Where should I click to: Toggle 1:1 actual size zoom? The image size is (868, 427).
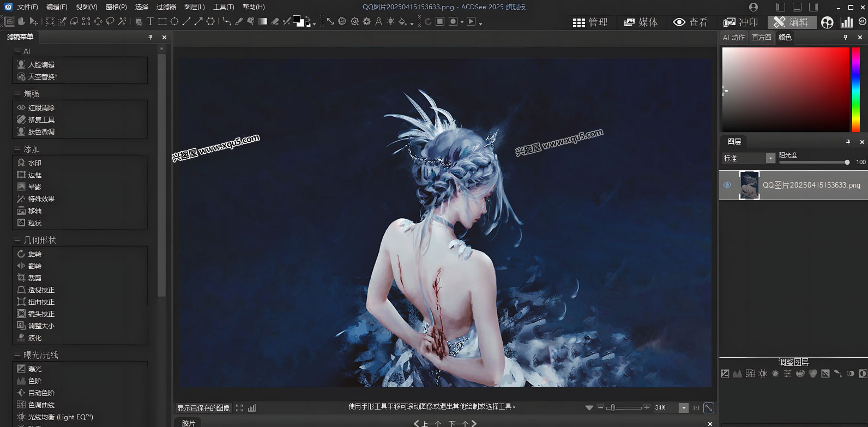696,408
